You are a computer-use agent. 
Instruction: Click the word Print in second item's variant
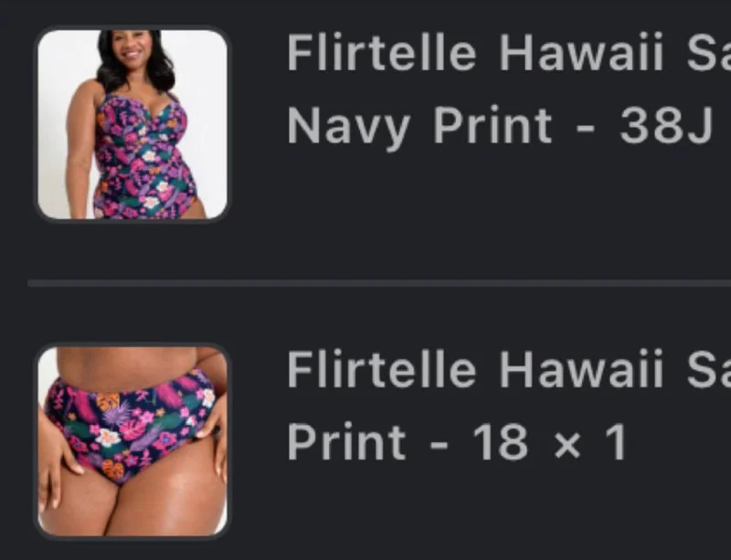[x=346, y=442]
